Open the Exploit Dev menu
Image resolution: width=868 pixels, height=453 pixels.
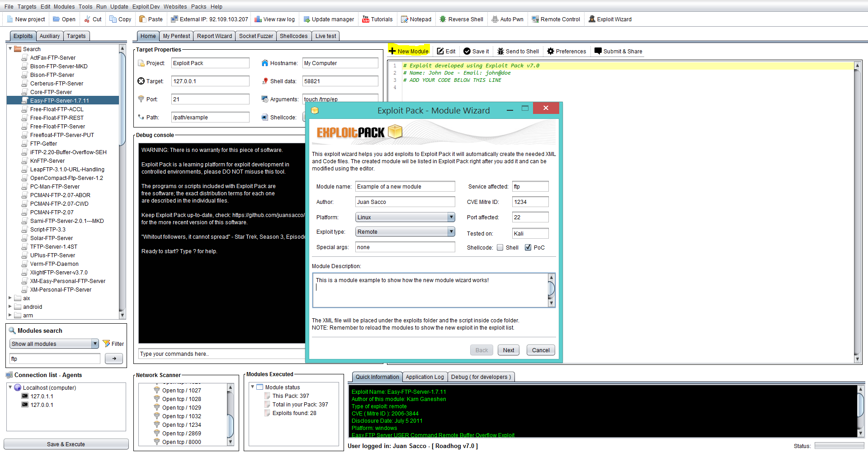coord(146,7)
